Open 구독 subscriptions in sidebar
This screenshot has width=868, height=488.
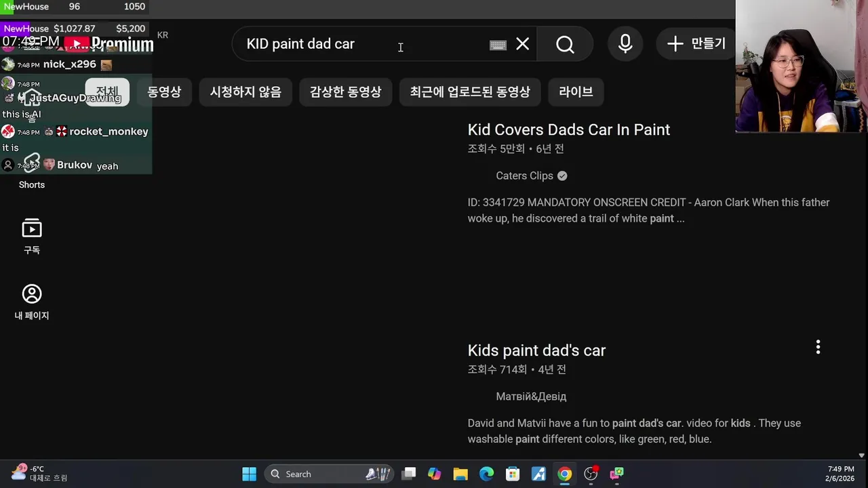tap(32, 237)
